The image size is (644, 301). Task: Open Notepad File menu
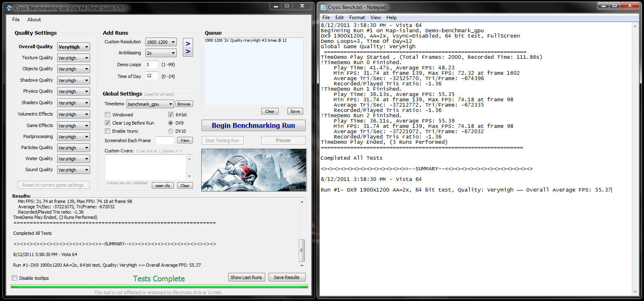tap(326, 18)
